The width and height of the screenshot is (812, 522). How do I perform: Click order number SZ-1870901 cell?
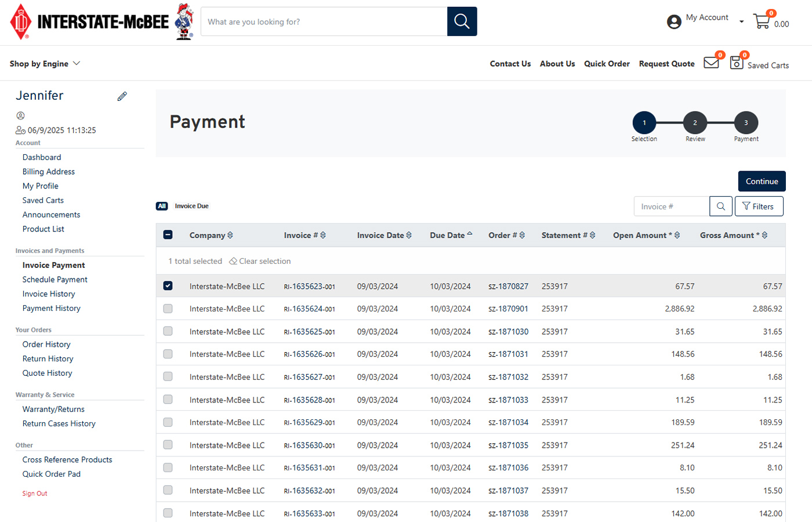point(509,309)
